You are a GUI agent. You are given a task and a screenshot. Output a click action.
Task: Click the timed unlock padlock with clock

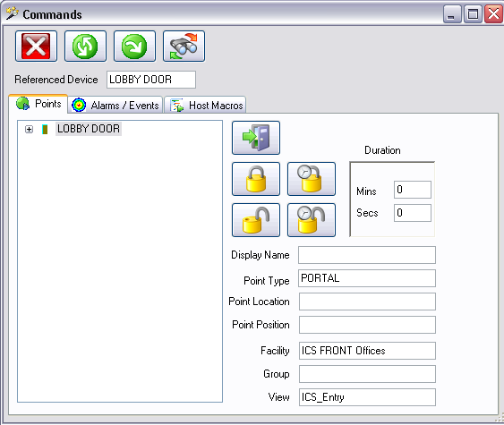[312, 220]
